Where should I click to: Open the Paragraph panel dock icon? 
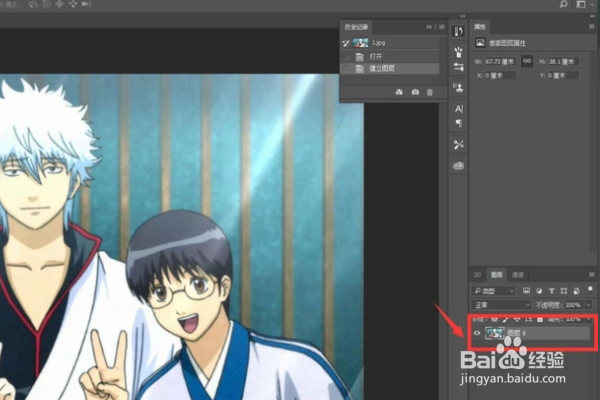click(458, 123)
